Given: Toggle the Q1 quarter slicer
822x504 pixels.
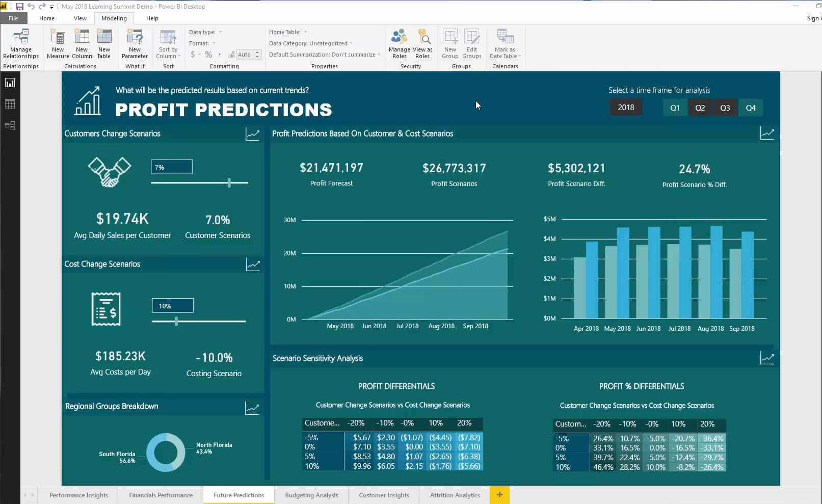Looking at the screenshot, I should [675, 108].
